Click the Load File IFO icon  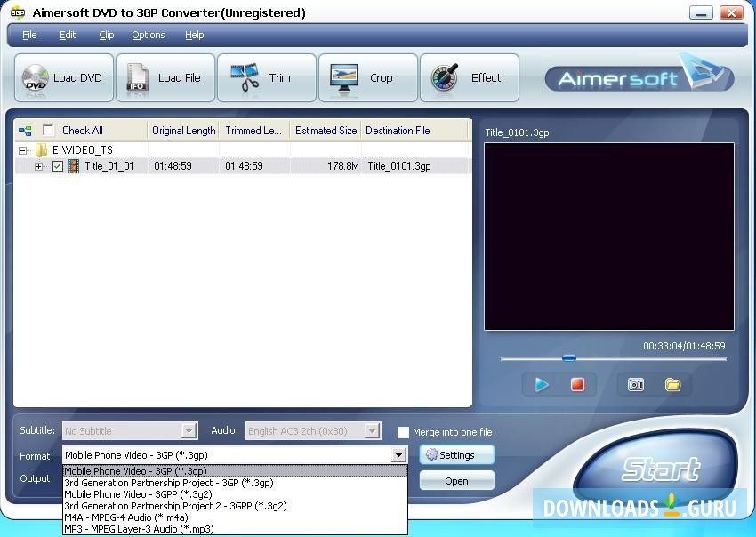137,78
